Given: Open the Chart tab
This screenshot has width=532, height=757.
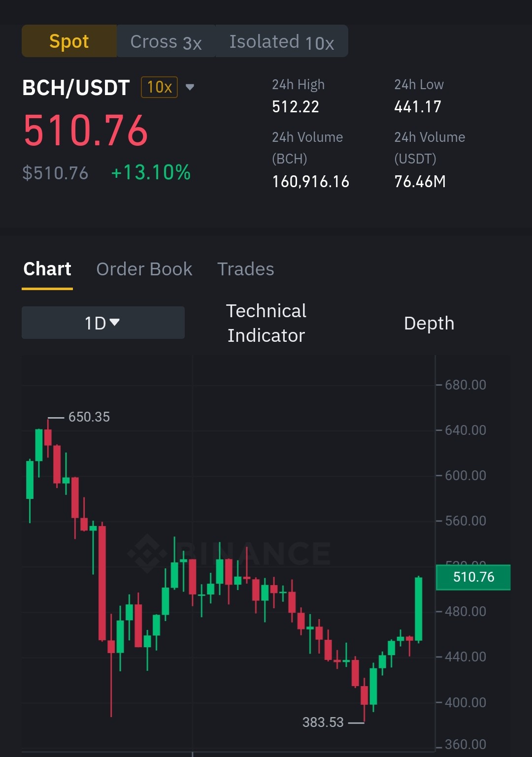Looking at the screenshot, I should click(x=47, y=269).
